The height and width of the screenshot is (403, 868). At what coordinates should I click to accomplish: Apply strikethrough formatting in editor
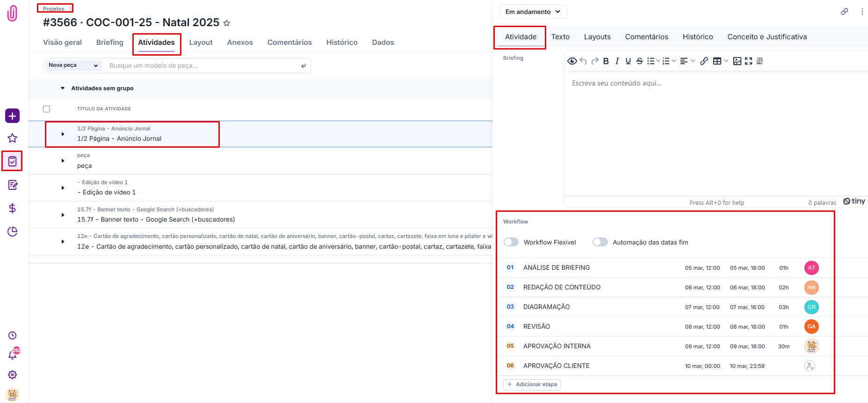tap(639, 61)
